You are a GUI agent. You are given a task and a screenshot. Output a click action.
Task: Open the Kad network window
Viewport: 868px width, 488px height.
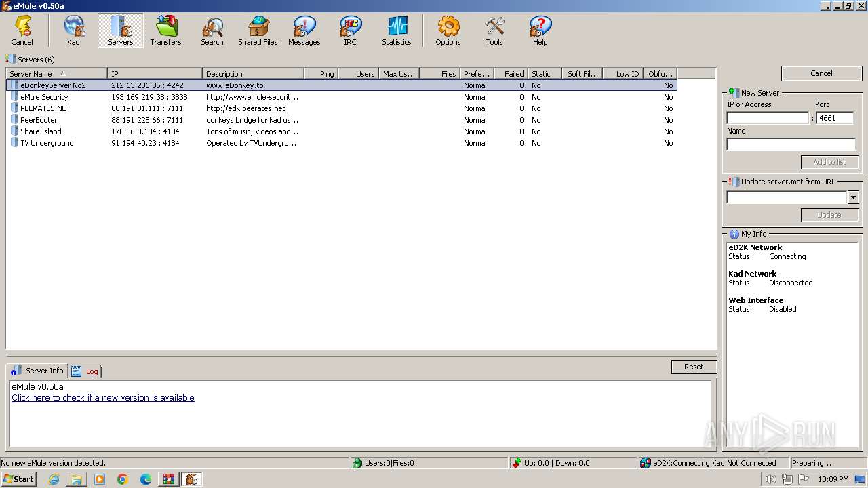[x=73, y=30]
